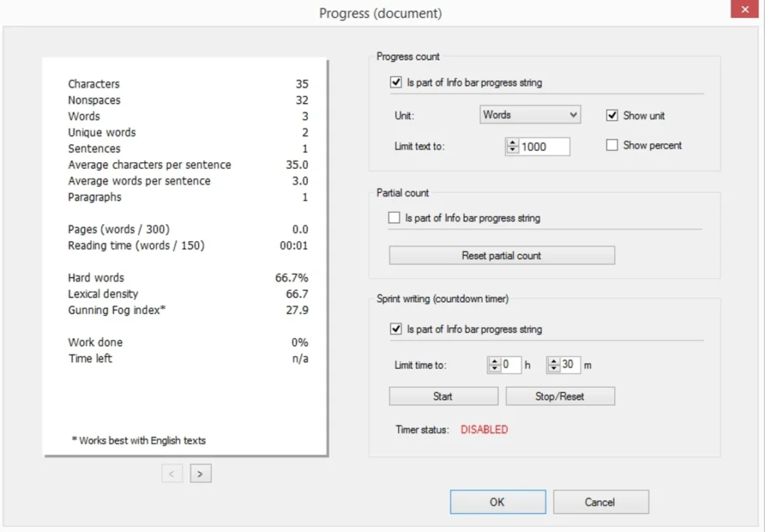Go to next statistics page arrow
The height and width of the screenshot is (532, 765).
click(x=200, y=474)
